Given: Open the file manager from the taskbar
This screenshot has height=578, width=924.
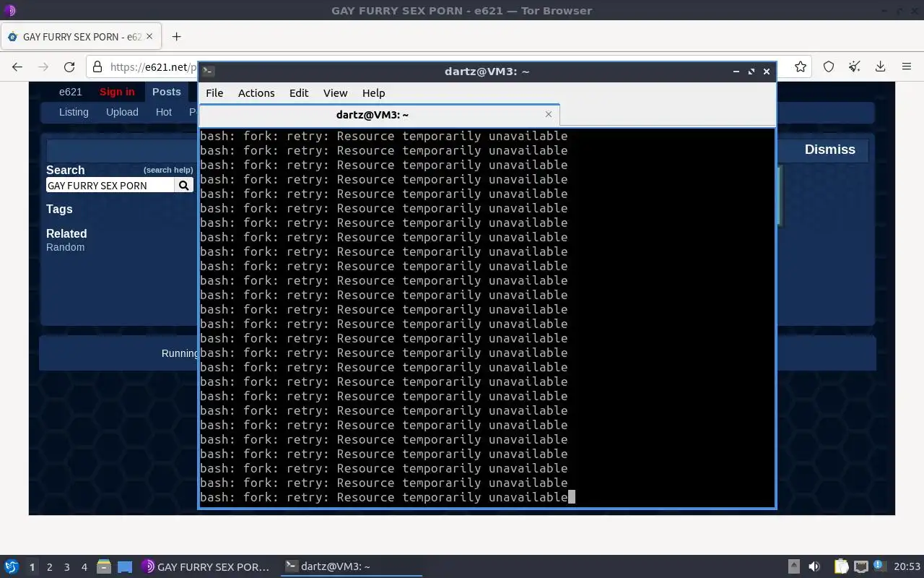Looking at the screenshot, I should point(103,566).
